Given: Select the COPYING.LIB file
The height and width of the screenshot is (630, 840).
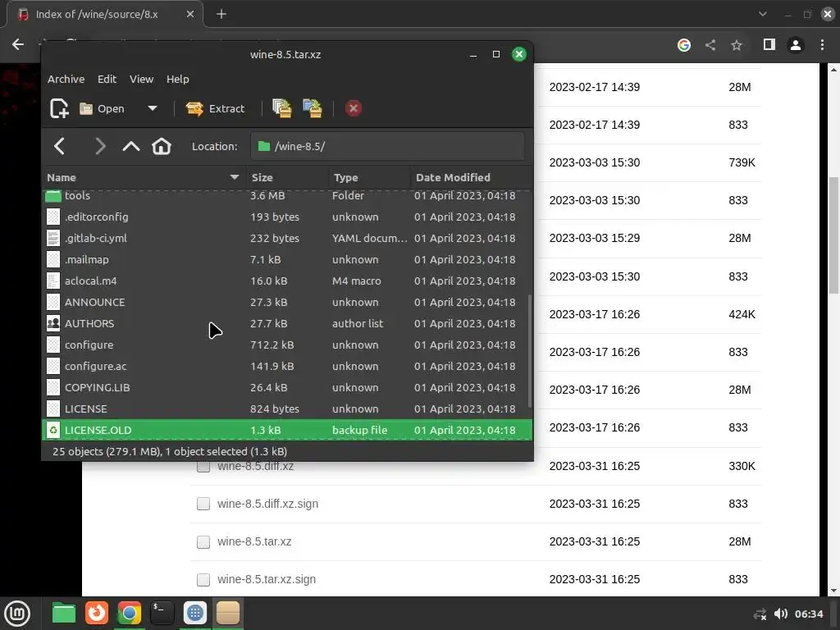Looking at the screenshot, I should click(x=287, y=387).
